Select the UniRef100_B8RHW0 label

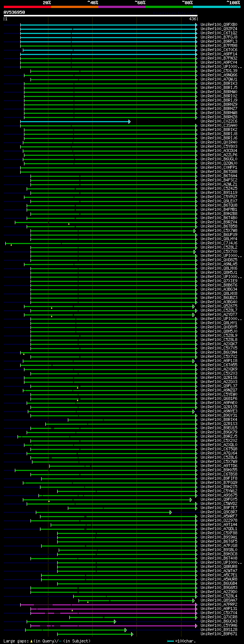coord(219,92)
